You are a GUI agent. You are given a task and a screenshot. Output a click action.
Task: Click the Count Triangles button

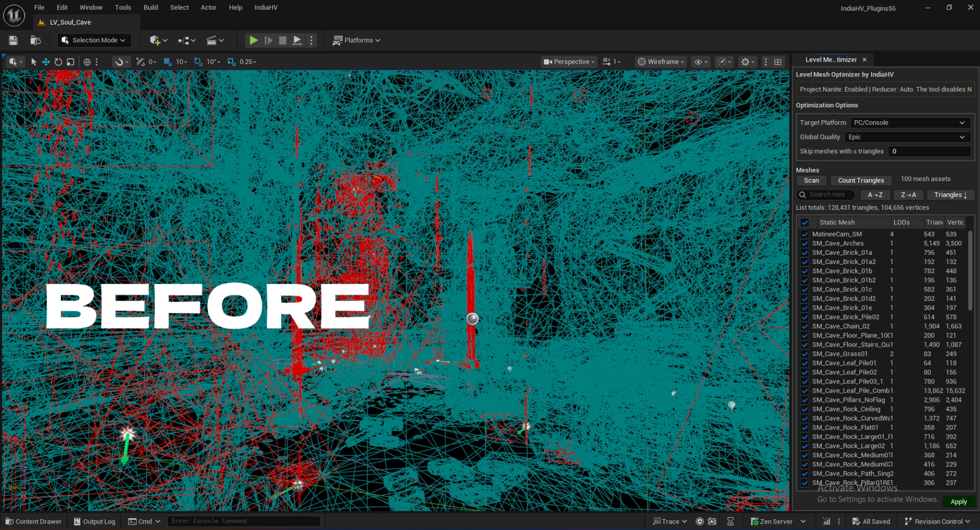860,180
